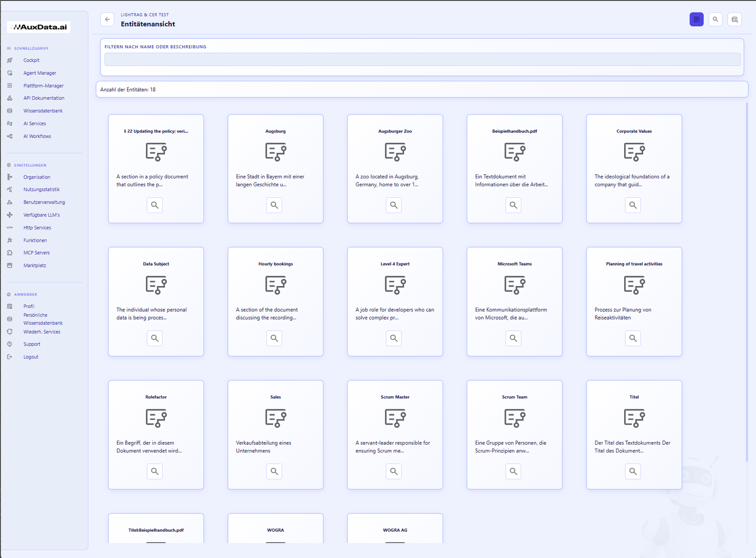Select the Microsoft Teams card icon
Screen dimensions: 756x558
[515, 285]
